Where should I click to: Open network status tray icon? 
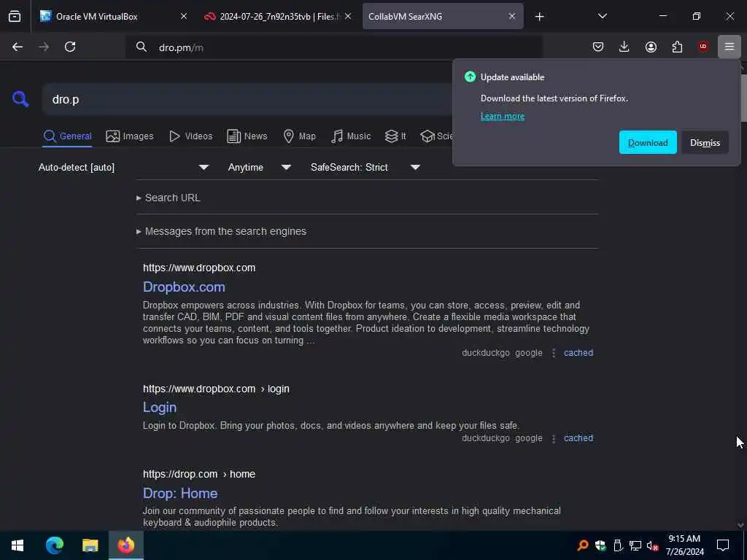click(x=635, y=545)
